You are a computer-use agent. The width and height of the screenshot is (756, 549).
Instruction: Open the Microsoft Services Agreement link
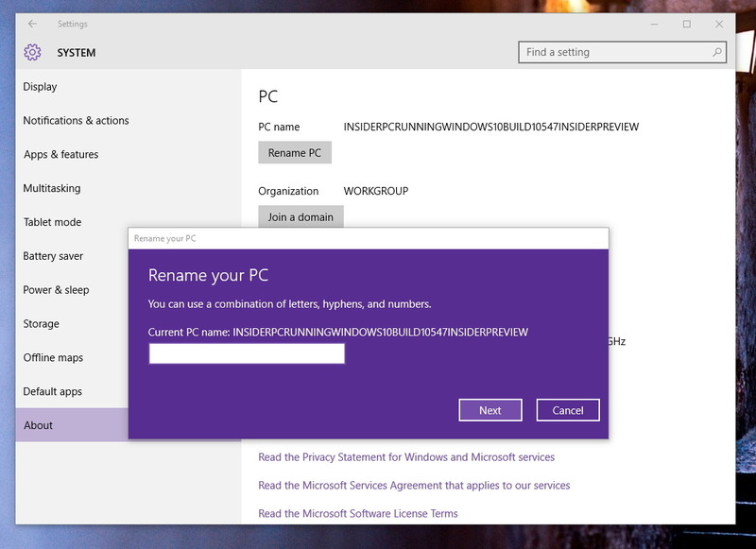click(414, 486)
